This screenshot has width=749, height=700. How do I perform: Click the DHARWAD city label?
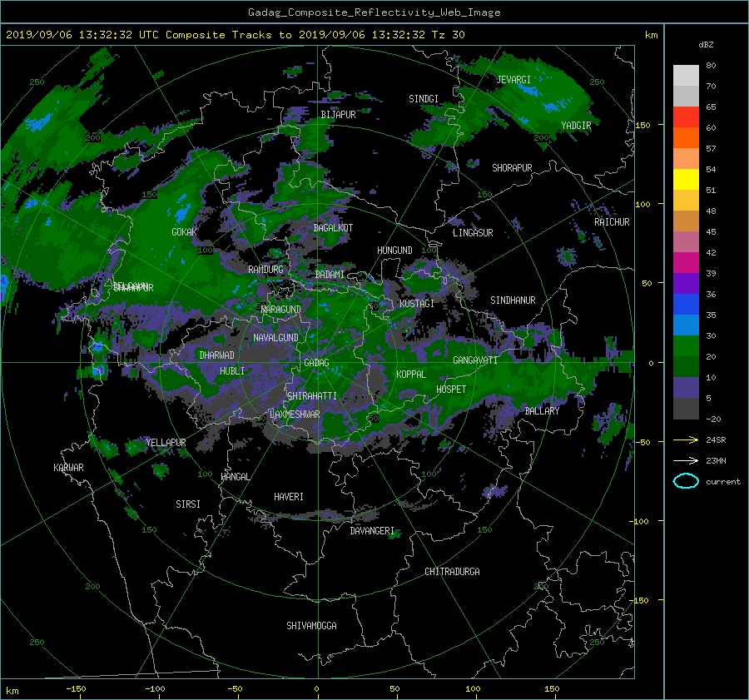click(x=216, y=355)
